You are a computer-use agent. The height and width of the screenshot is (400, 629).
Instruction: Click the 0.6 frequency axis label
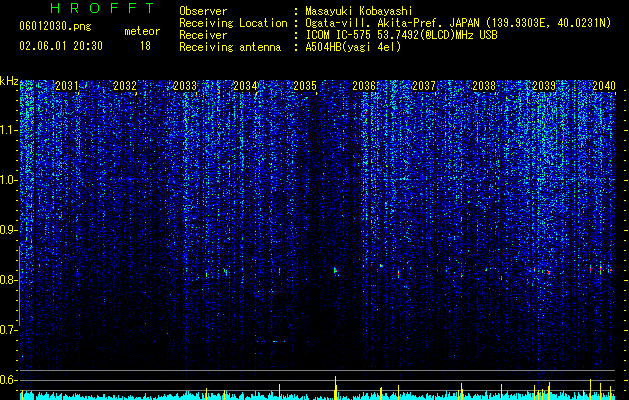(x=9, y=380)
